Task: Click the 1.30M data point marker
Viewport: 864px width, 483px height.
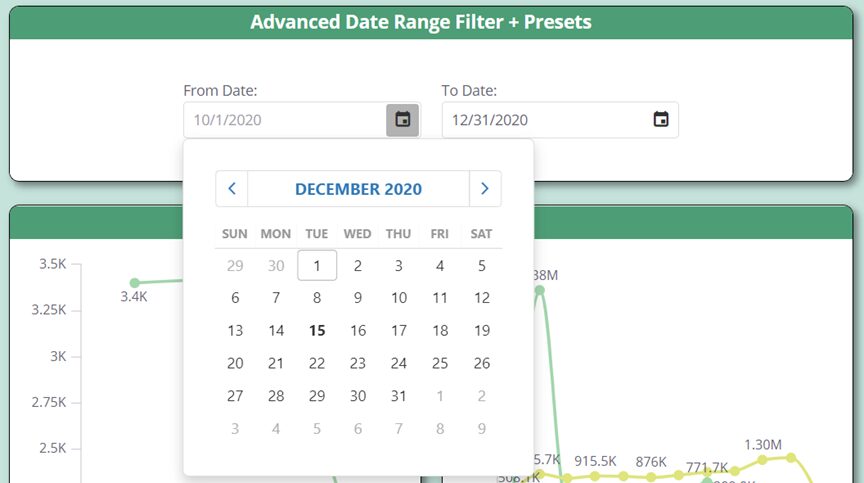Action: pyautogui.click(x=763, y=460)
